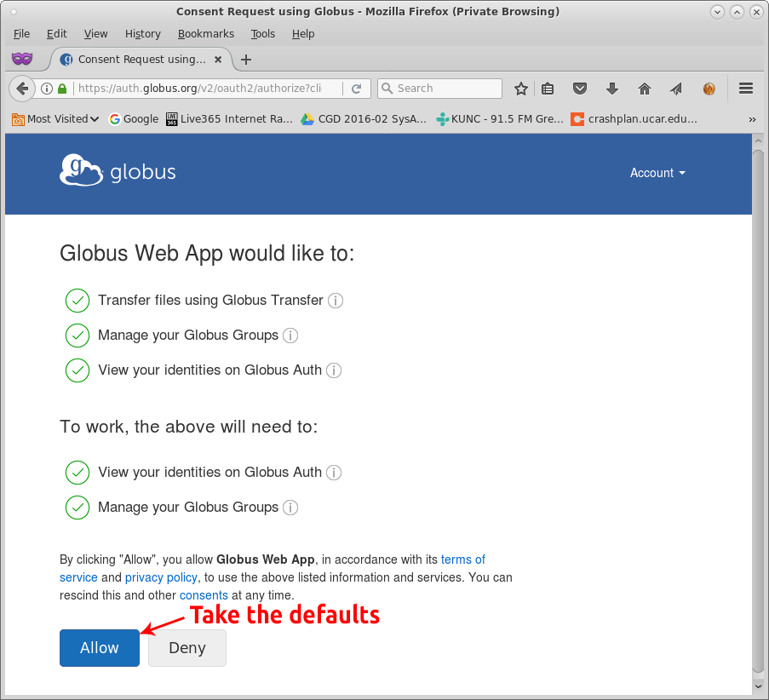This screenshot has height=700, width=769.
Task: Show more bookmarks with the overflow chevron
Action: (x=752, y=119)
